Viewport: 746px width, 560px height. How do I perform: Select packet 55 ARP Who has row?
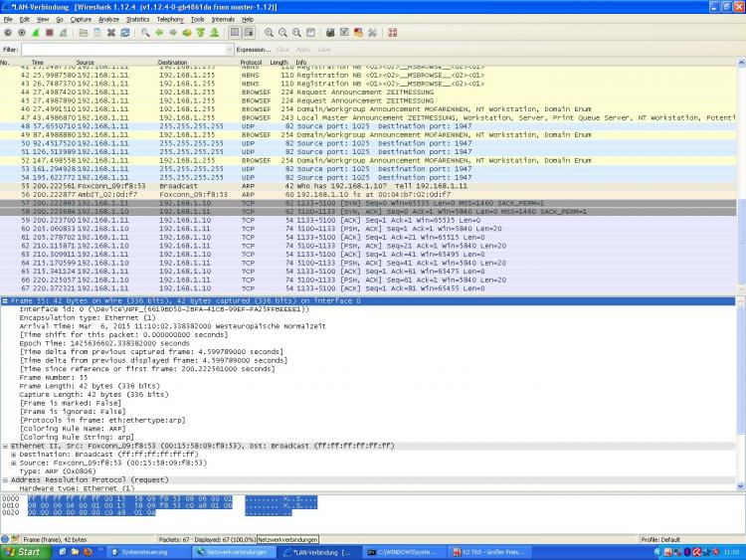pyautogui.click(x=368, y=186)
